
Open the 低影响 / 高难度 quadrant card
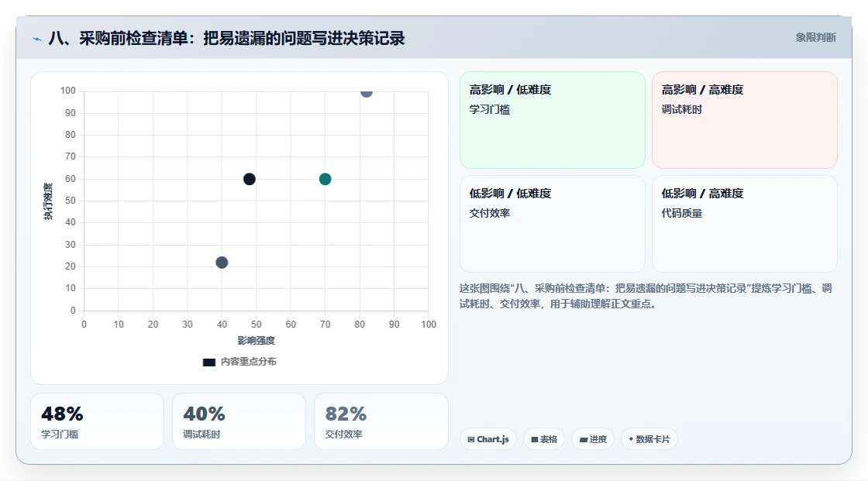[x=745, y=224]
